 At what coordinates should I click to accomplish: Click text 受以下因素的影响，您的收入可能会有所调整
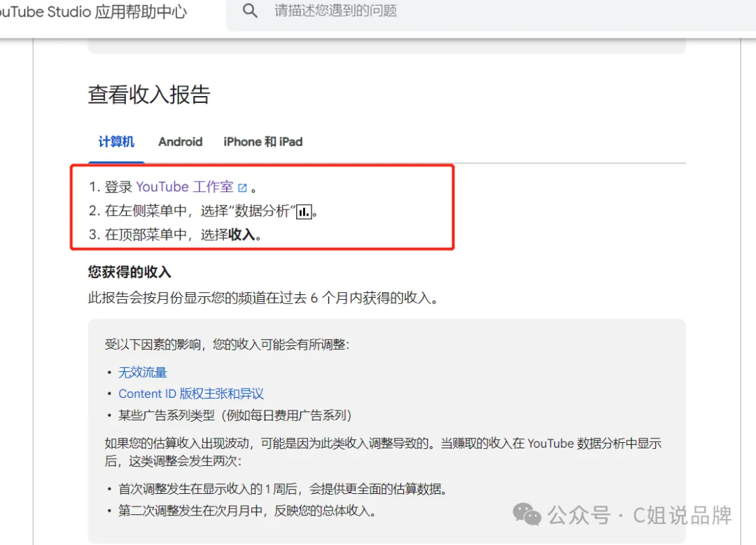coord(227,345)
